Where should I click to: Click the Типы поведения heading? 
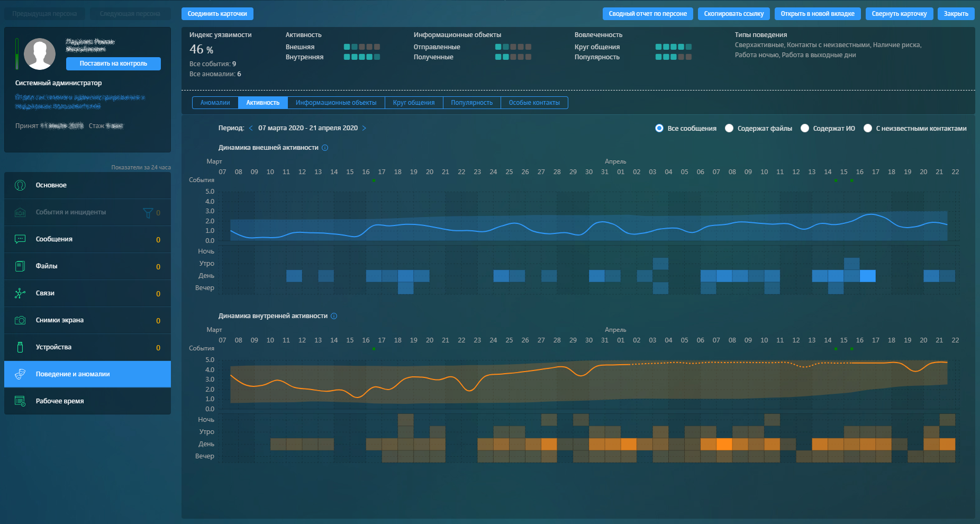coord(761,35)
